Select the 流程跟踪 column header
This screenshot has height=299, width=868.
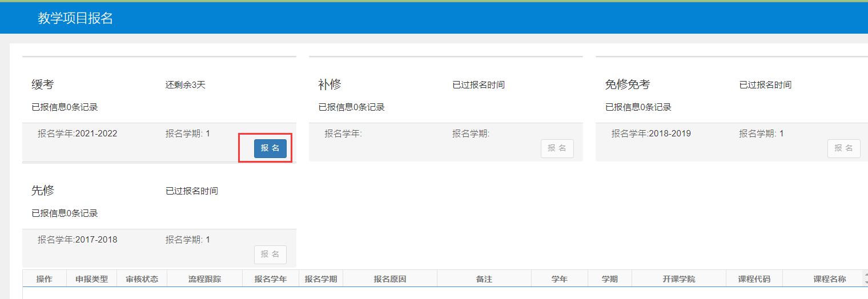pyautogui.click(x=204, y=279)
